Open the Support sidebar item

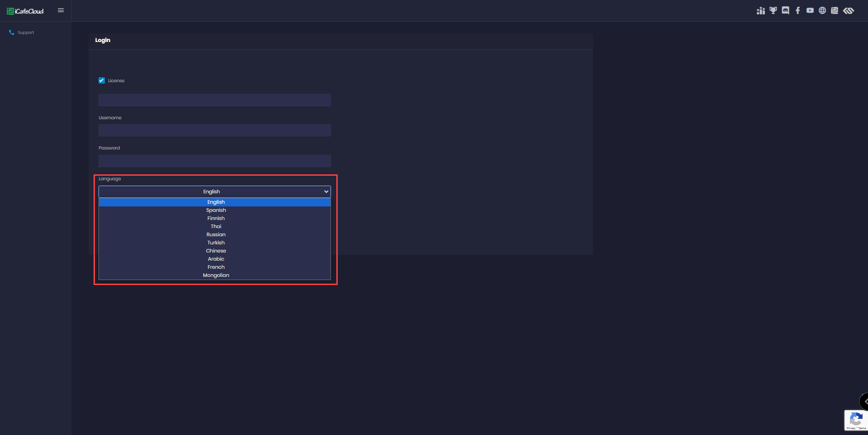coord(26,33)
